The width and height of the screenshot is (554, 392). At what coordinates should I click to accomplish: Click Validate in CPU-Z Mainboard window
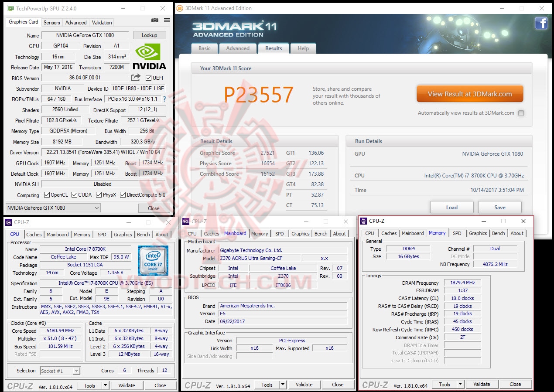(x=304, y=385)
